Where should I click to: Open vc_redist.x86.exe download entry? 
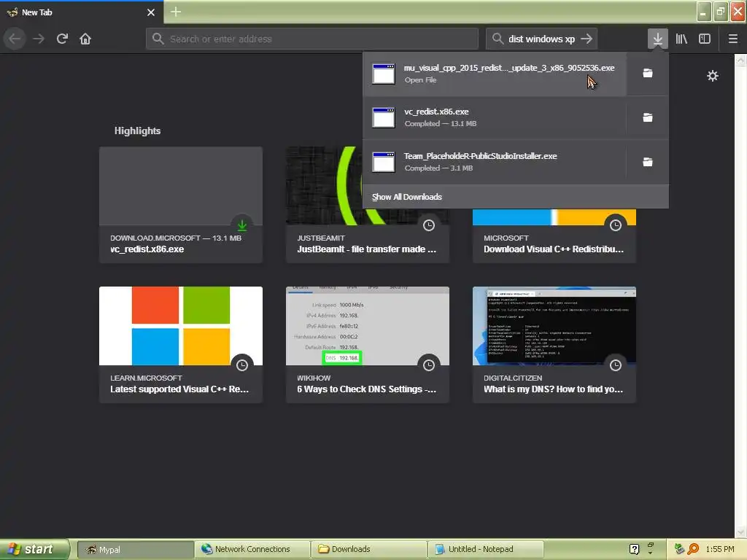[495, 117]
